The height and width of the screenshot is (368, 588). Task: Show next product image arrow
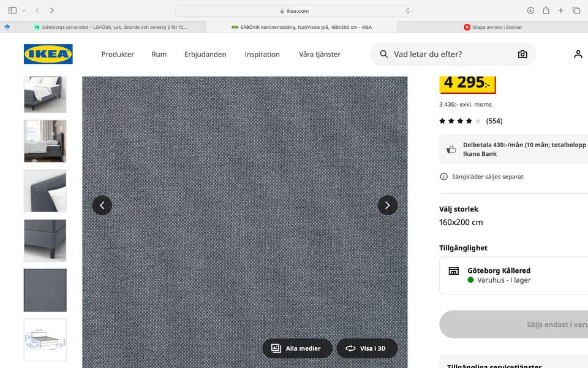tap(387, 205)
